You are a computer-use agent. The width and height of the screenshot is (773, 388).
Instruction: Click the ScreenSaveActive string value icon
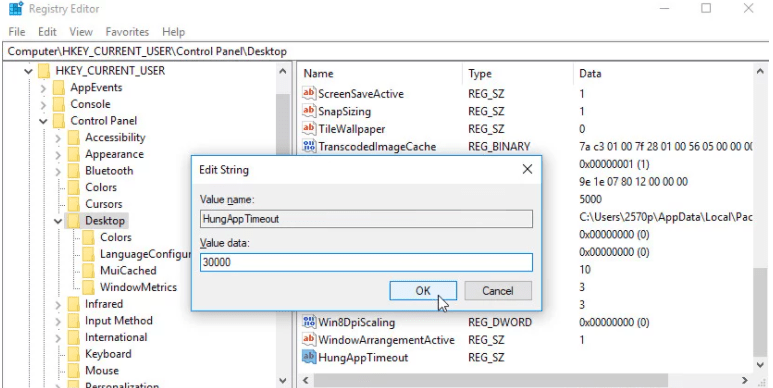point(309,93)
